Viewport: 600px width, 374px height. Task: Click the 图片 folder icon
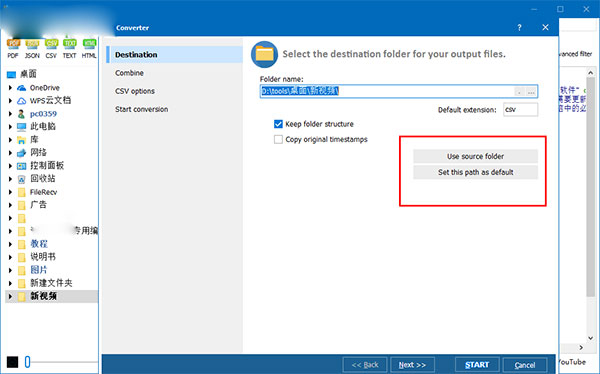(22, 270)
